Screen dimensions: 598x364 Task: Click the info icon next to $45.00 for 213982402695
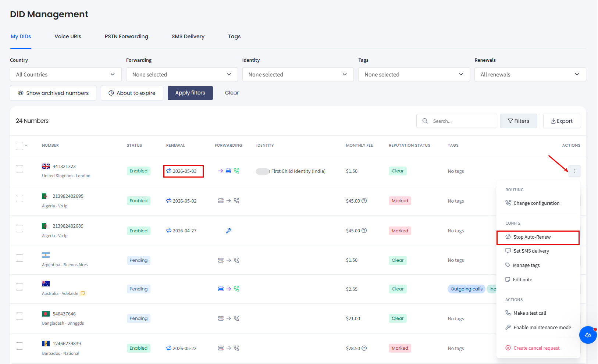tap(364, 201)
